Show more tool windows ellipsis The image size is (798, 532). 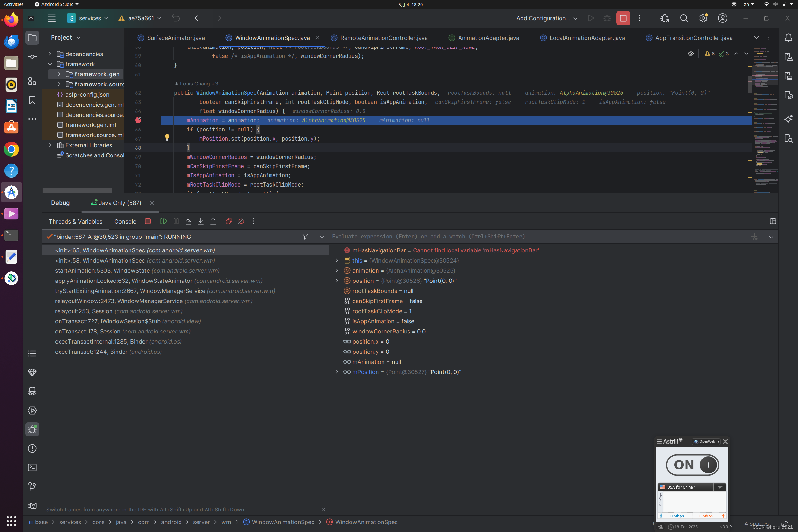click(32, 119)
